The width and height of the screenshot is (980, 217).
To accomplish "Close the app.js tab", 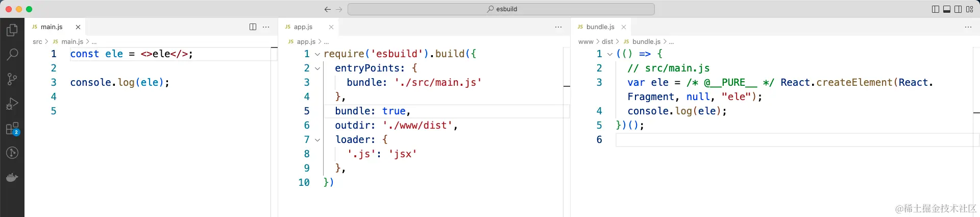I will (x=331, y=27).
